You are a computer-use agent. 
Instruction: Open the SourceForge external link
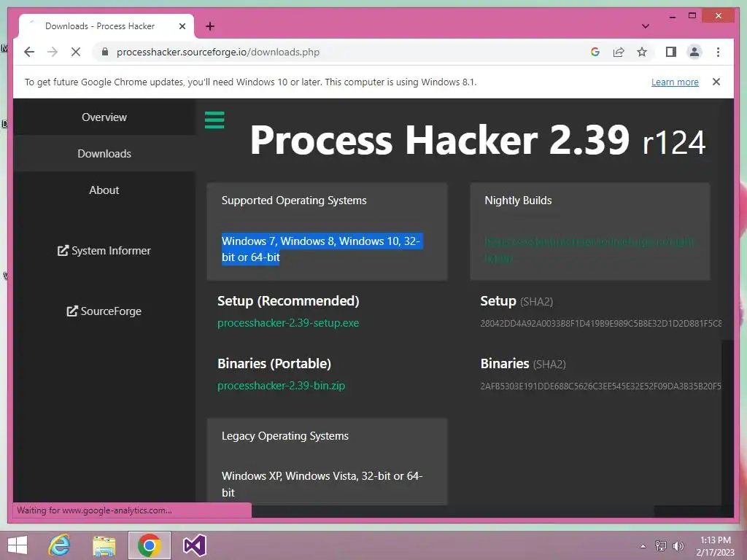(x=104, y=311)
